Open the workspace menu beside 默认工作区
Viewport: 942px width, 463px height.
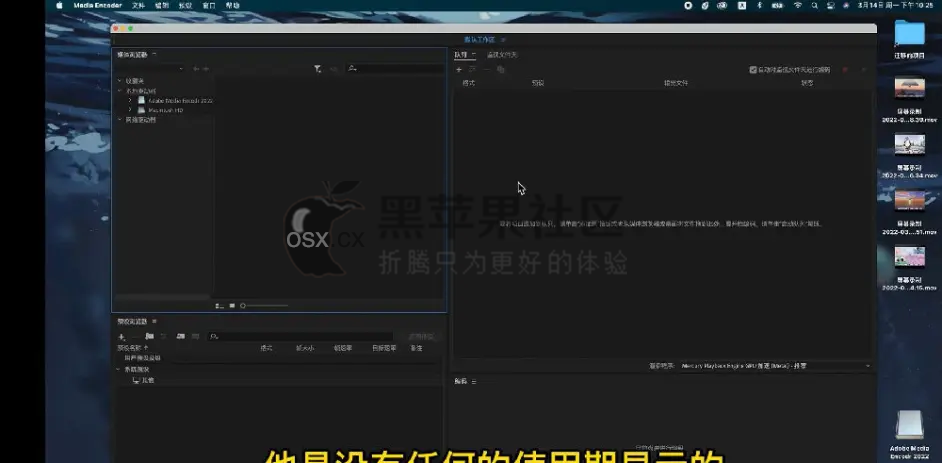coord(503,40)
